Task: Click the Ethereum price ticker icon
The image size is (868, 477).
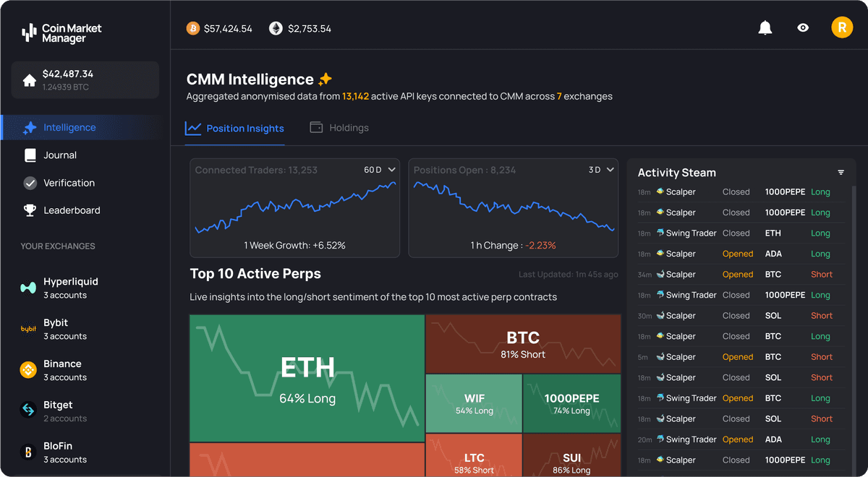Action: (276, 29)
